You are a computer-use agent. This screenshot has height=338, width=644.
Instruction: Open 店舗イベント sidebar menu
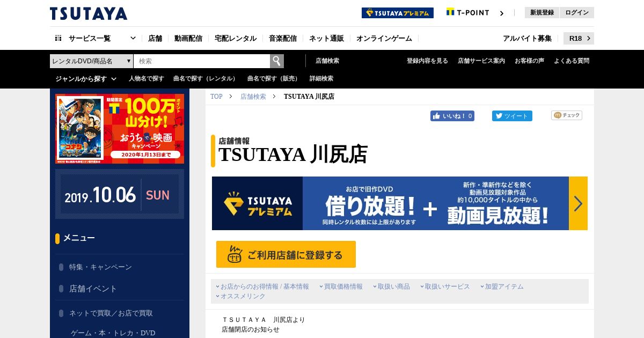coord(93,289)
